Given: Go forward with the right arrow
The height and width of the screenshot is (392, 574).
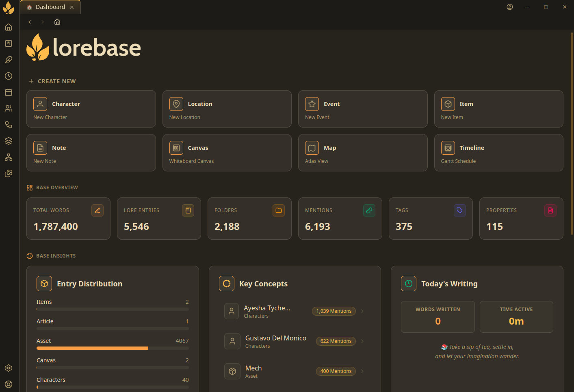Looking at the screenshot, I should pyautogui.click(x=43, y=22).
